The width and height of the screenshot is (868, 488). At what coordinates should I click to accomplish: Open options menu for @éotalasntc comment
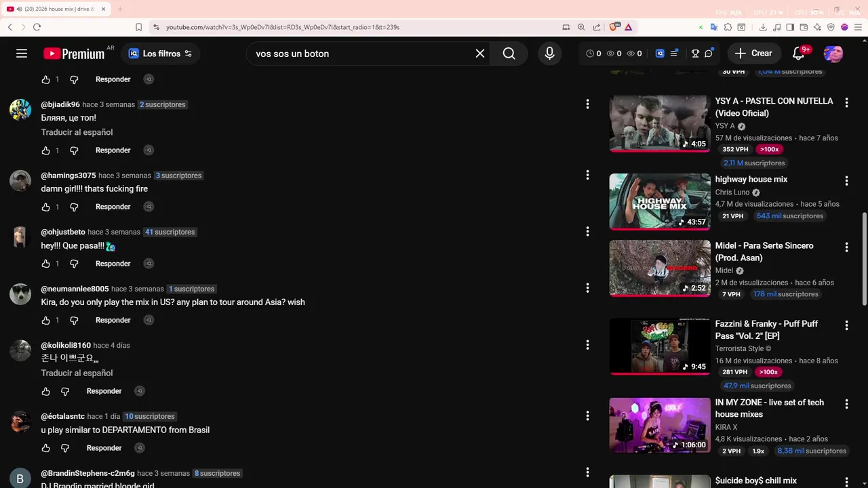[x=587, y=415]
